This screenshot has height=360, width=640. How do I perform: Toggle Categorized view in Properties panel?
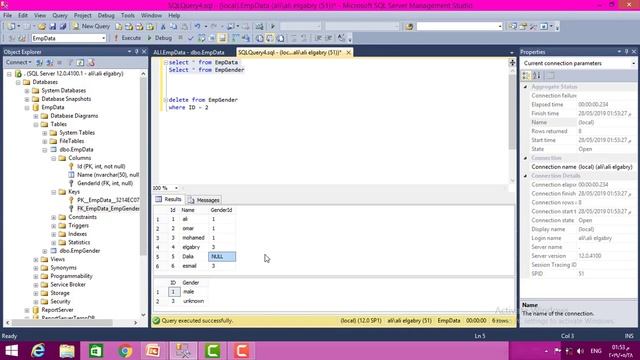pos(526,75)
